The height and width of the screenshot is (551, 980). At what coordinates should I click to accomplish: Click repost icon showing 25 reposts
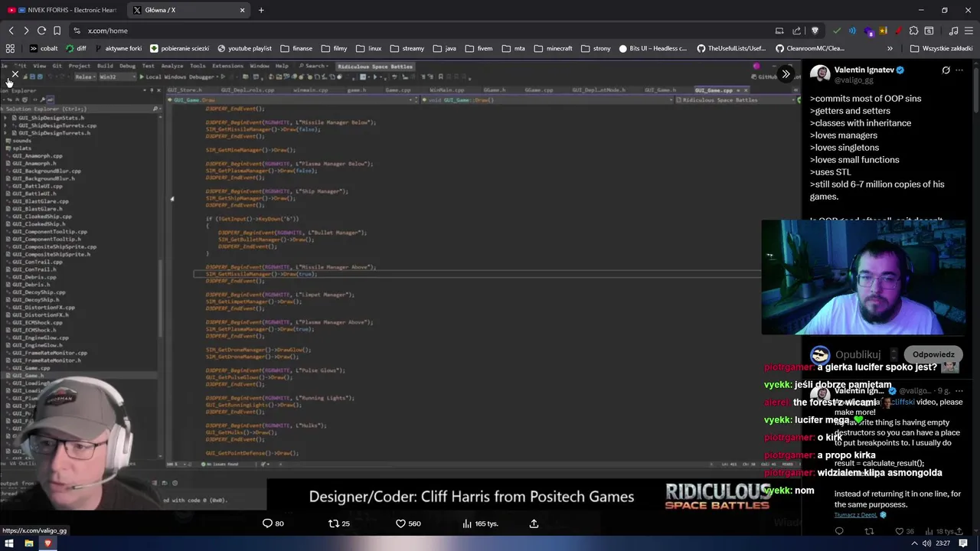point(339,523)
